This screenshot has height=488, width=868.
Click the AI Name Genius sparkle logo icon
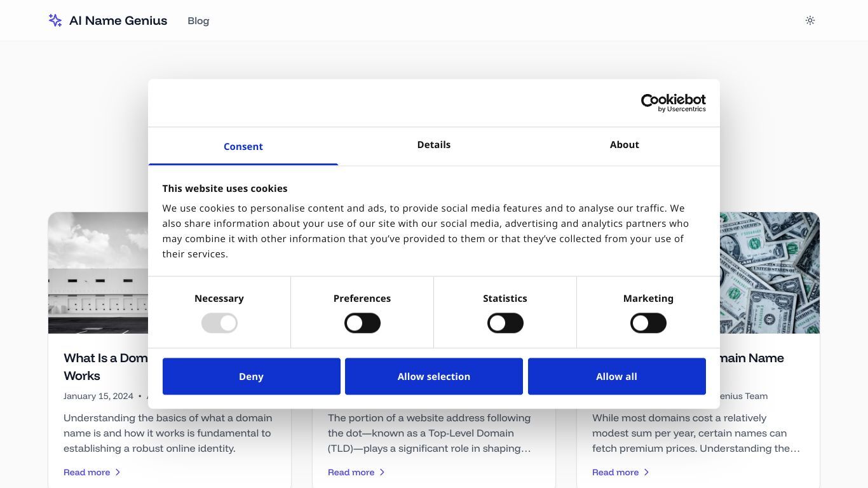click(55, 20)
